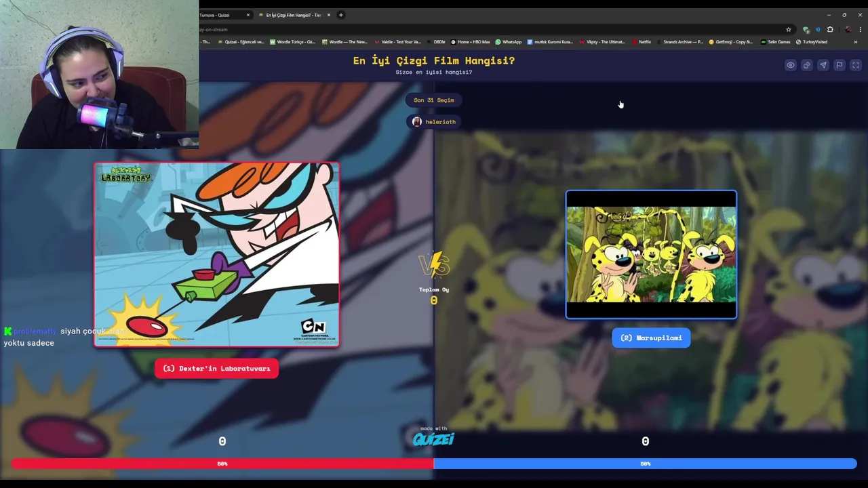Open the WhatsApp bookmark
This screenshot has height=488, width=868.
(509, 42)
